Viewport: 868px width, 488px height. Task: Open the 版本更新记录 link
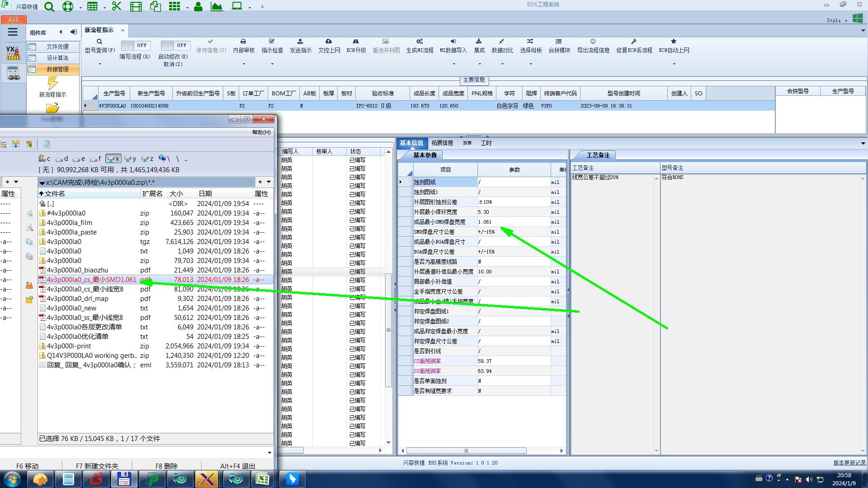tap(849, 463)
